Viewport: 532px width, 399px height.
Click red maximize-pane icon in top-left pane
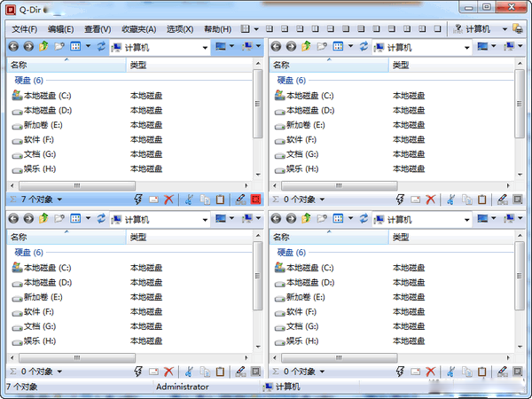click(x=256, y=199)
